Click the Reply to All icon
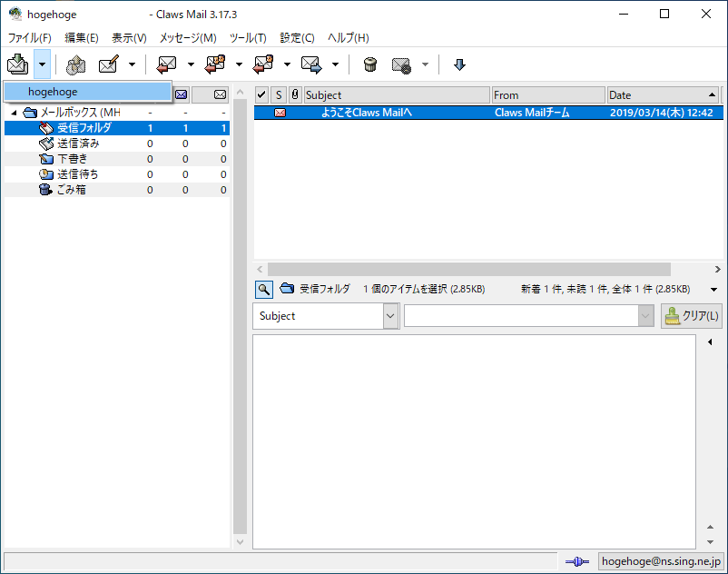728x574 pixels. point(215,64)
